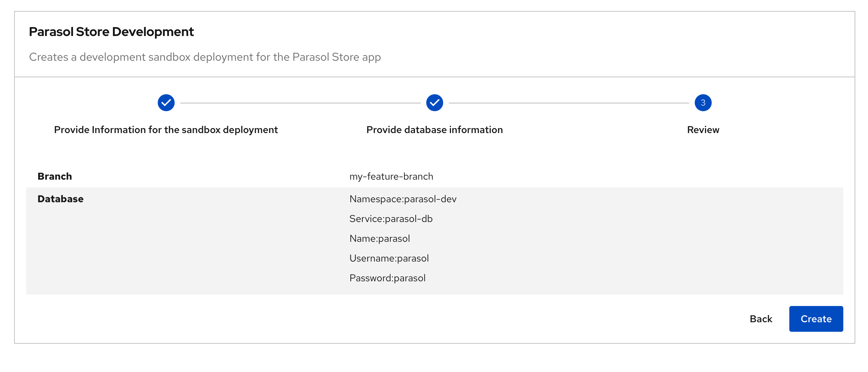This screenshot has height=372, width=868.
Task: Click the 'Creates a development sandbox deployment' description
Action: (205, 57)
